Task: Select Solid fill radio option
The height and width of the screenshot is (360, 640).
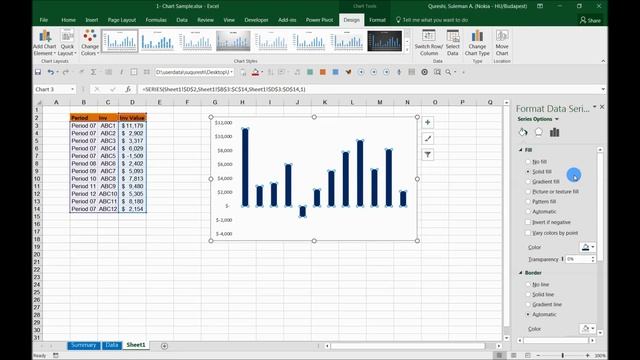Action: [x=528, y=172]
